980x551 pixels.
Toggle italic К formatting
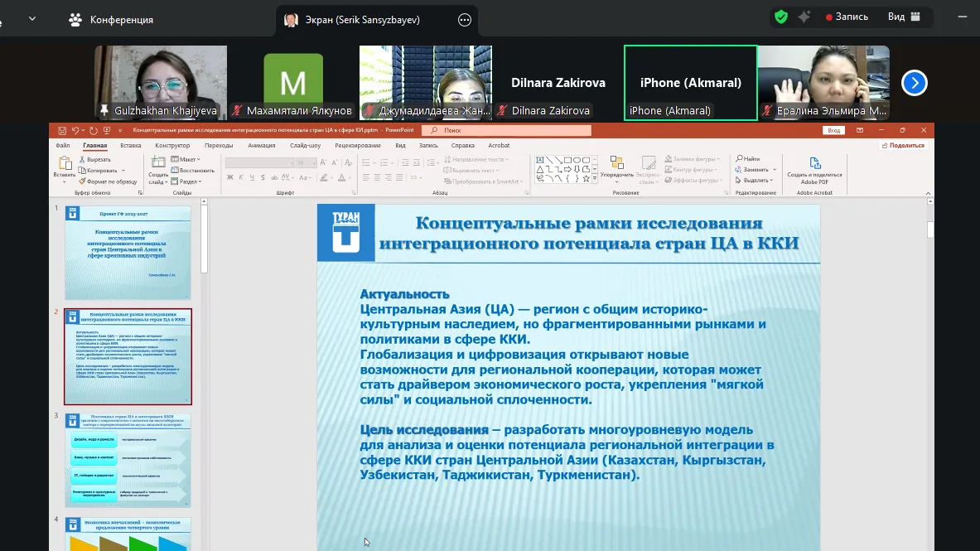tap(240, 177)
